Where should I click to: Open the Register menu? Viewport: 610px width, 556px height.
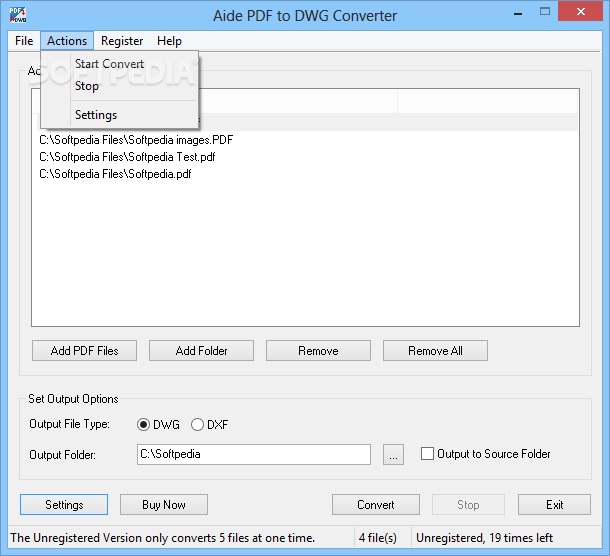(x=122, y=41)
